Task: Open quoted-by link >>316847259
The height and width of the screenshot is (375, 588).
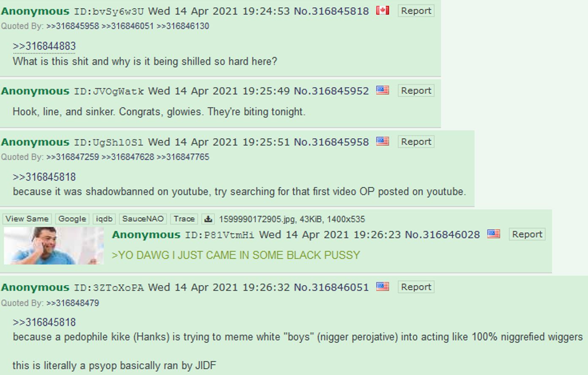Action: [73, 157]
